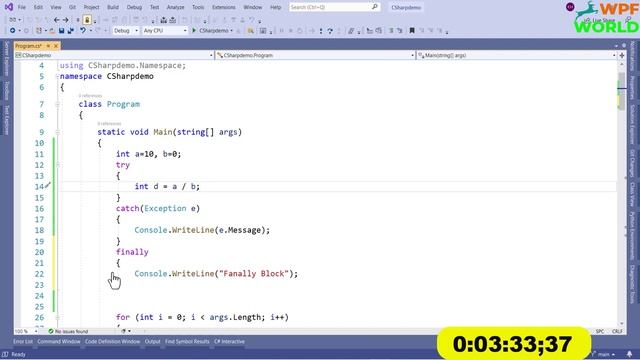
Task: Click the 'Fanally Block' string on line 22
Action: 254,274
